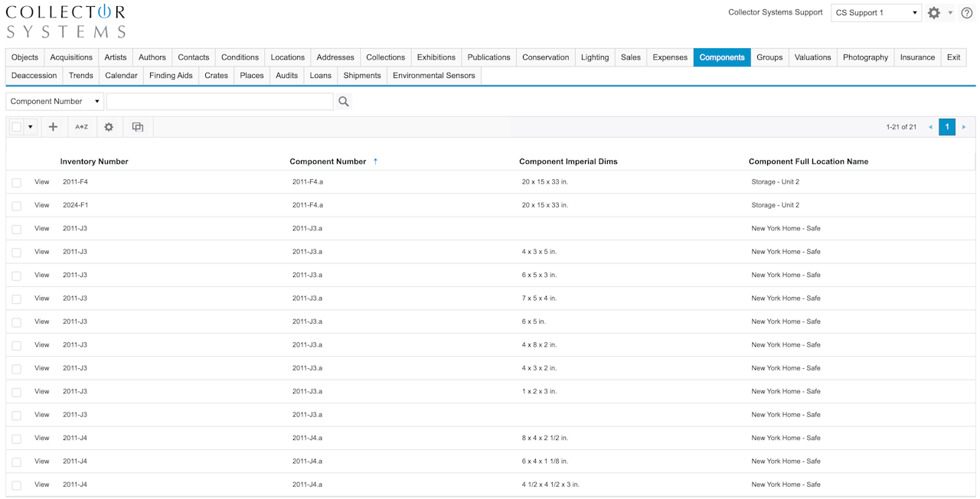Click the duplicate windows icon in toolbar

coord(138,127)
